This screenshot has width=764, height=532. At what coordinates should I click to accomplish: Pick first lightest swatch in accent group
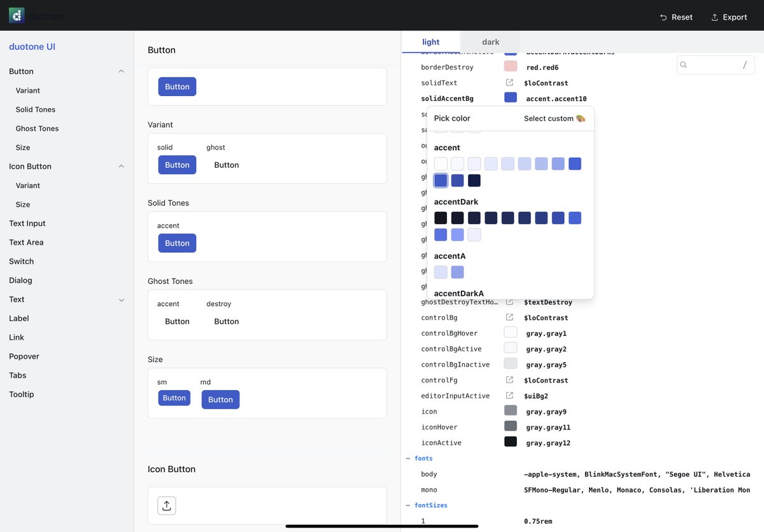(441, 164)
